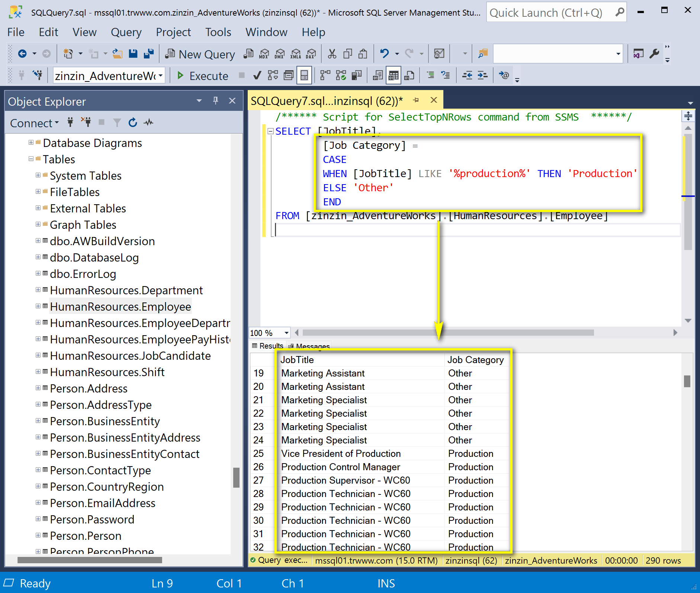
Task: Toggle Include Client Statistics
Action: pos(357,76)
